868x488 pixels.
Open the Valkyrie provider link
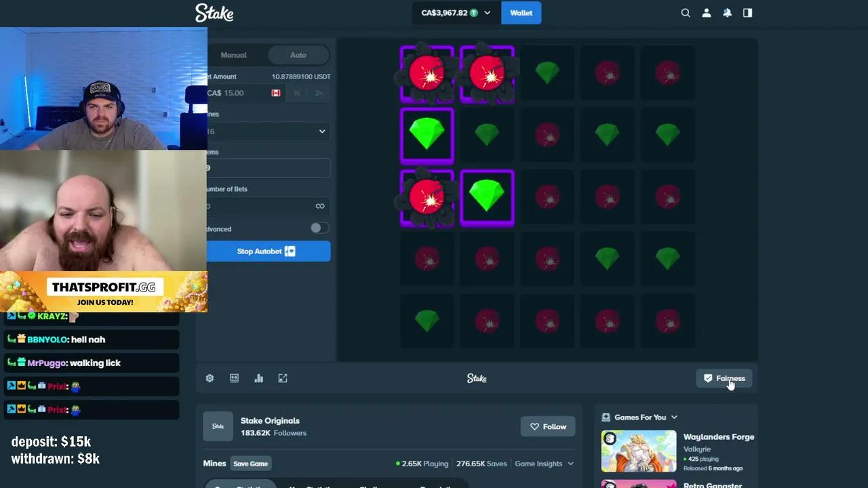pos(697,449)
